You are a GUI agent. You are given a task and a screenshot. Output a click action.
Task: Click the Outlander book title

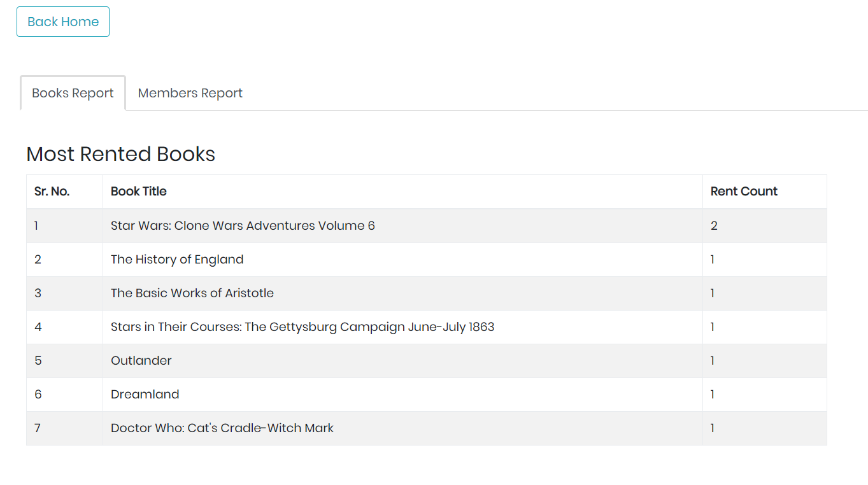[x=141, y=360]
